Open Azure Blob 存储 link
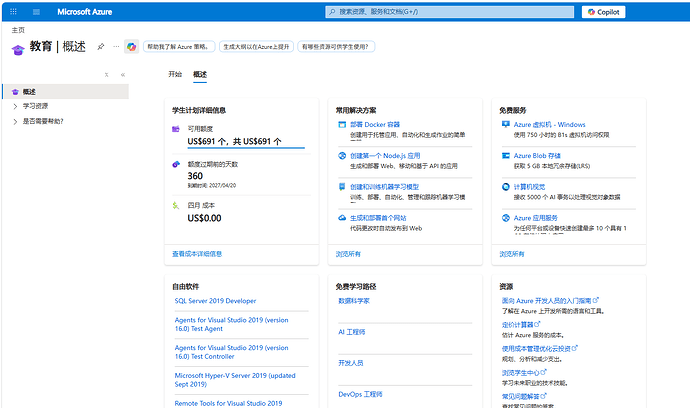Image resolution: width=690 pixels, height=408 pixels. pos(537,156)
